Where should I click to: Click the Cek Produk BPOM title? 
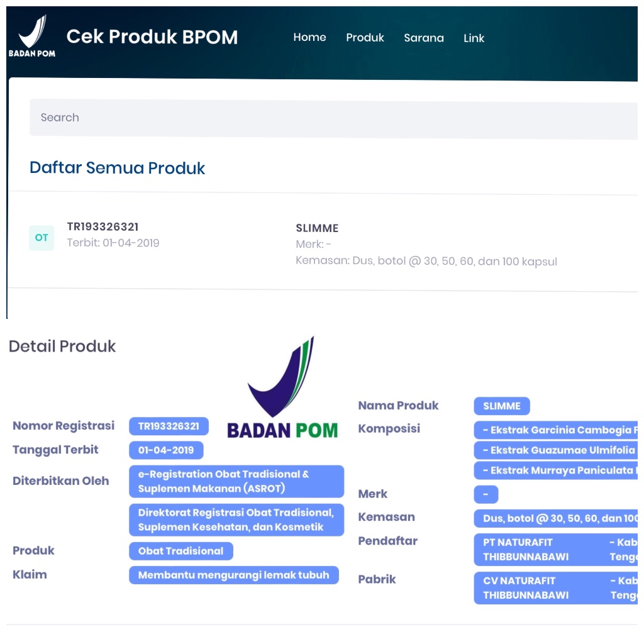152,36
